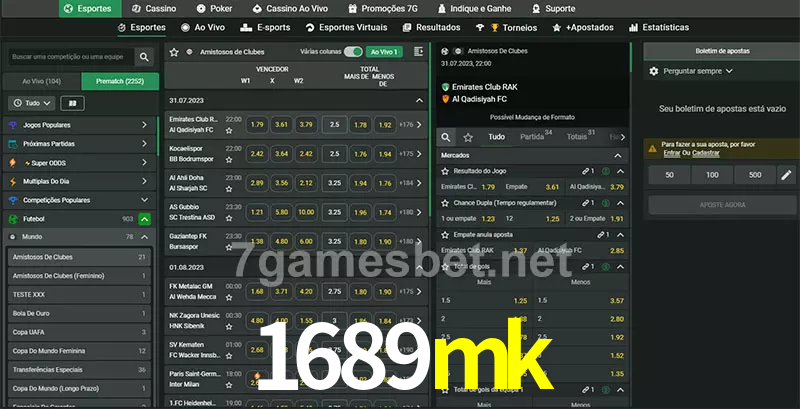Screen dimensions: 800x409
Task: Open bet slip settings gear icon
Action: pos(654,71)
